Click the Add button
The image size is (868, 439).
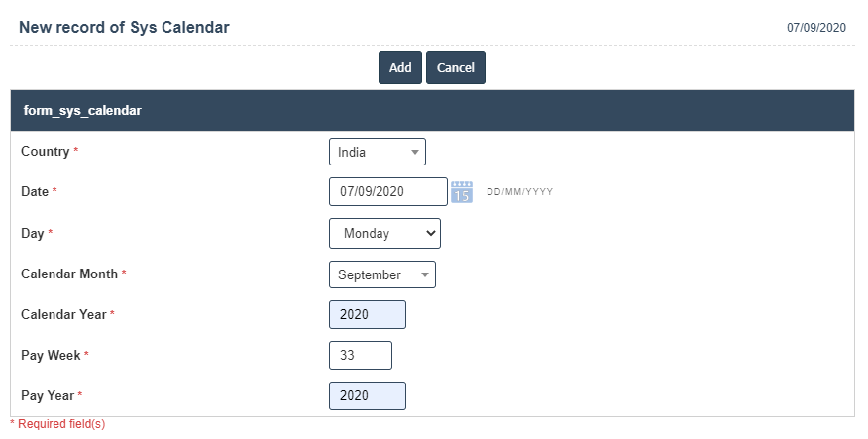click(400, 67)
